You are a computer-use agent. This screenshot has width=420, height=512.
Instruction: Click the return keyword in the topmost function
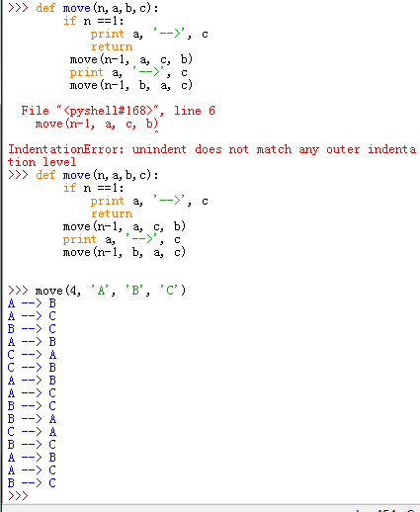[x=112, y=46]
